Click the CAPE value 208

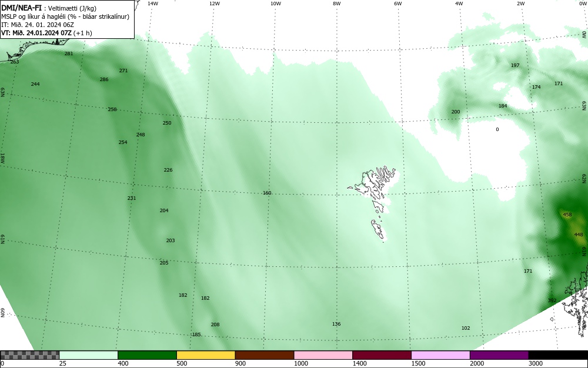215,324
